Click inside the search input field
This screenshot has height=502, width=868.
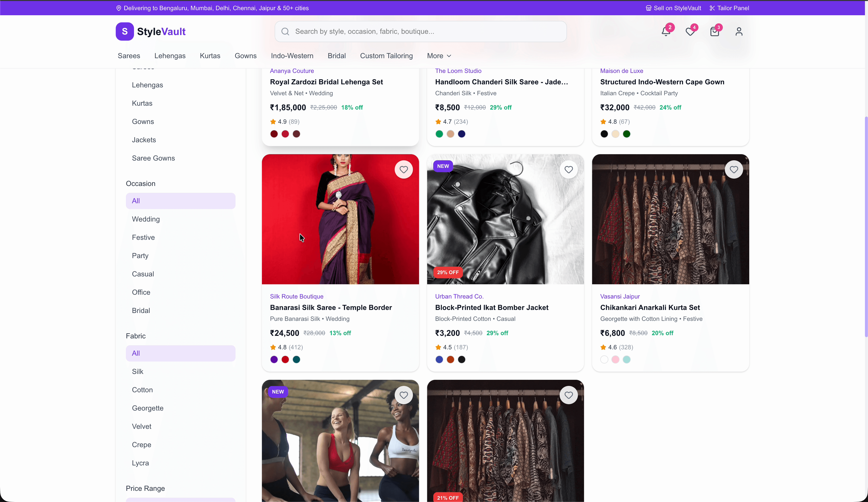tap(396, 32)
